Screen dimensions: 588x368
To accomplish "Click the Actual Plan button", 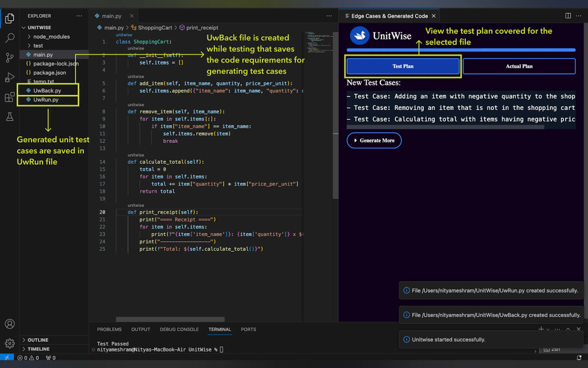I will tap(519, 66).
